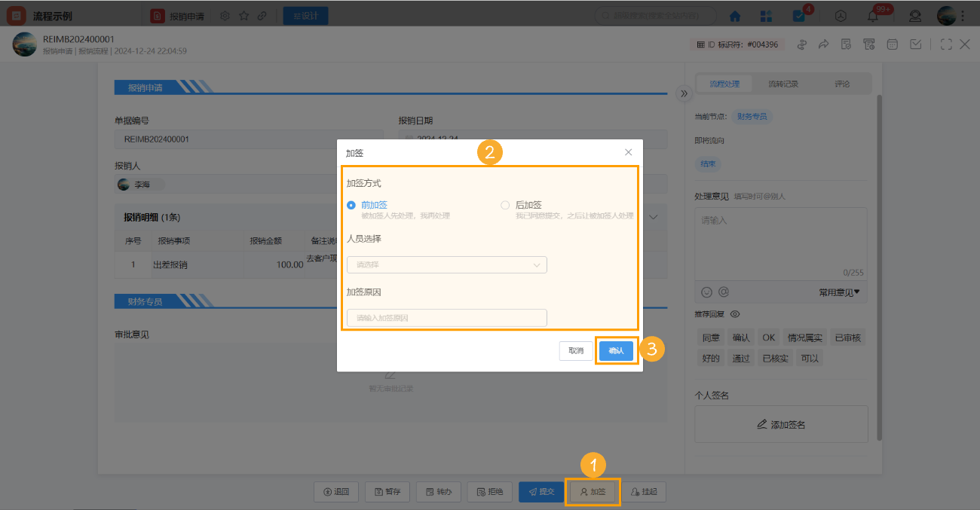Collapse the right panel with the chevron
Viewport: 980px width, 510px height.
pos(684,93)
